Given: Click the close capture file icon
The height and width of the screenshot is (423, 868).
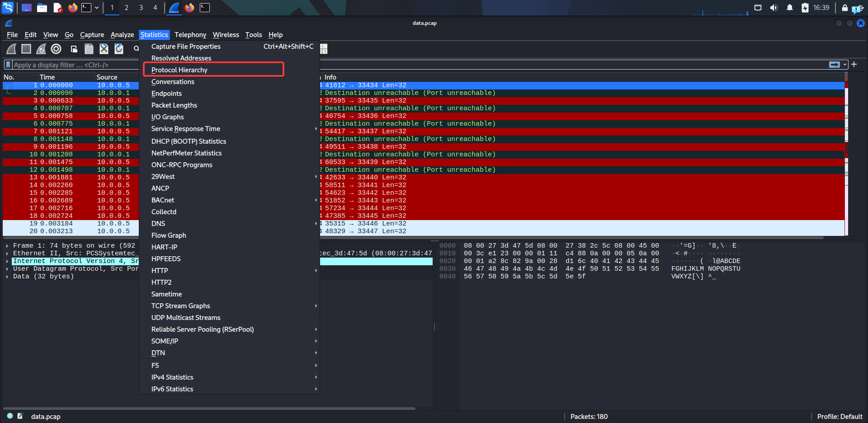Looking at the screenshot, I should tap(104, 49).
